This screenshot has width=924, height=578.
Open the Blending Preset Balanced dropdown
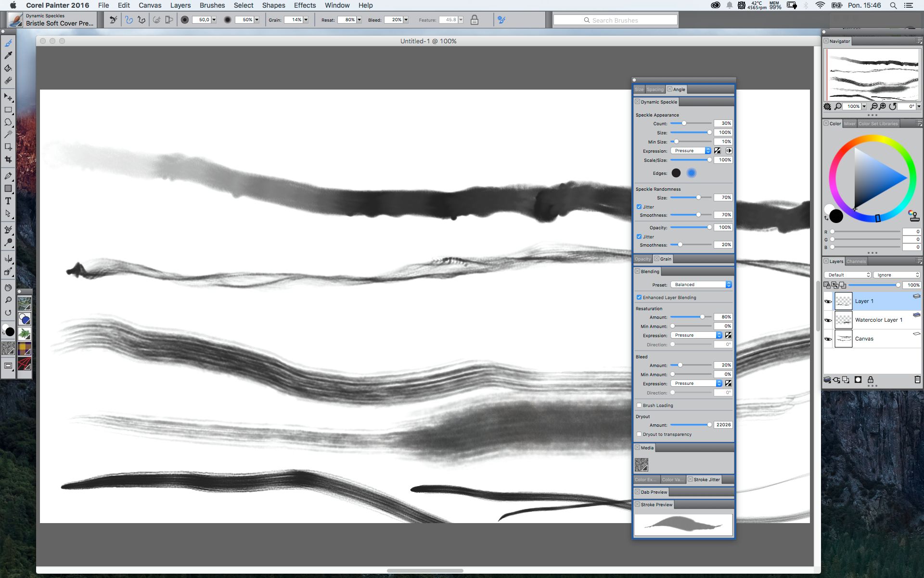(702, 285)
